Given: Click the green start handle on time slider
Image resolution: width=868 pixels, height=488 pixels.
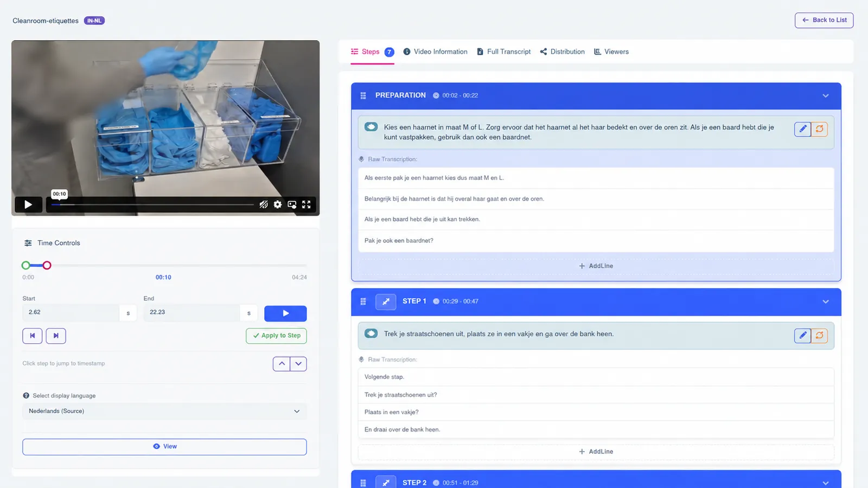Looking at the screenshot, I should [x=26, y=265].
